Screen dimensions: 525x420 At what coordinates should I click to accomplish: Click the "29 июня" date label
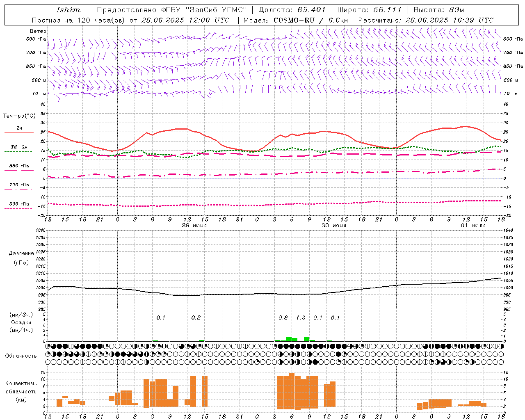tap(194, 226)
